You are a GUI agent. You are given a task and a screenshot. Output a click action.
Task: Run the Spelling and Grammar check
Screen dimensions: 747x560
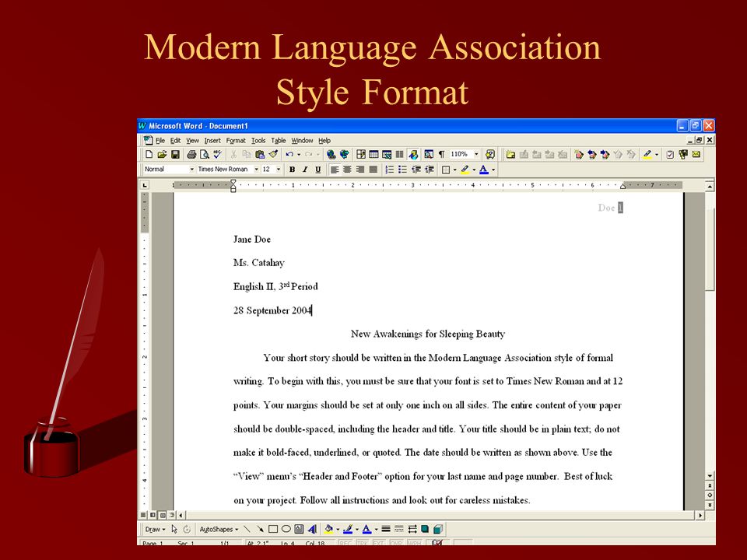[x=218, y=154]
